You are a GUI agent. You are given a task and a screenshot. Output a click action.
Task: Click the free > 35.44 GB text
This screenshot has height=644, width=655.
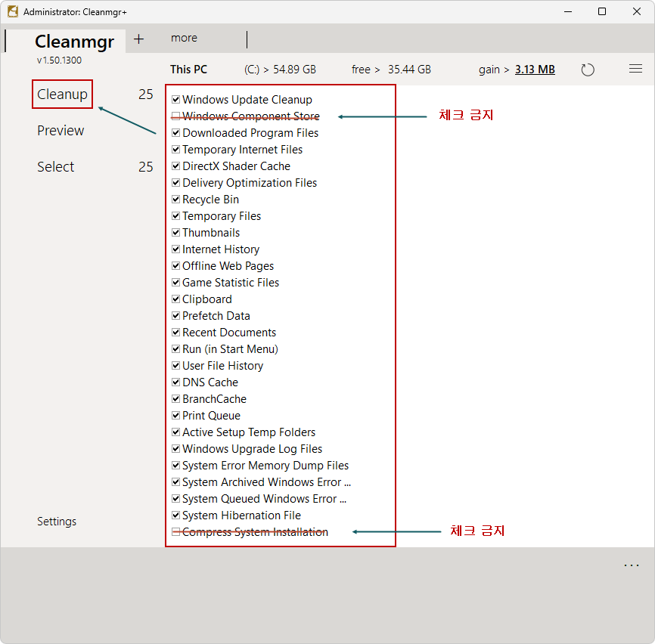(x=391, y=70)
